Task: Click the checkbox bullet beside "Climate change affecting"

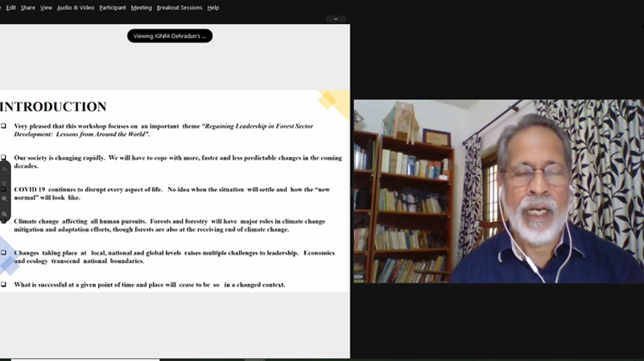Action: coord(4,221)
